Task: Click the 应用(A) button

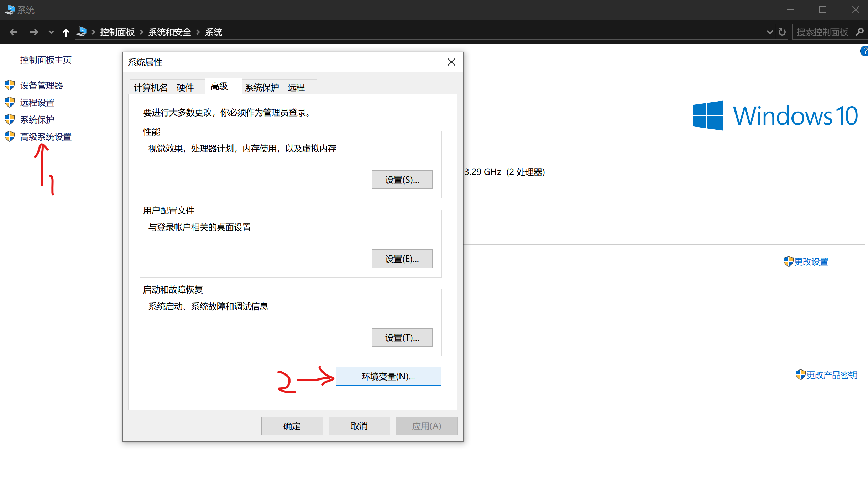Action: [427, 426]
